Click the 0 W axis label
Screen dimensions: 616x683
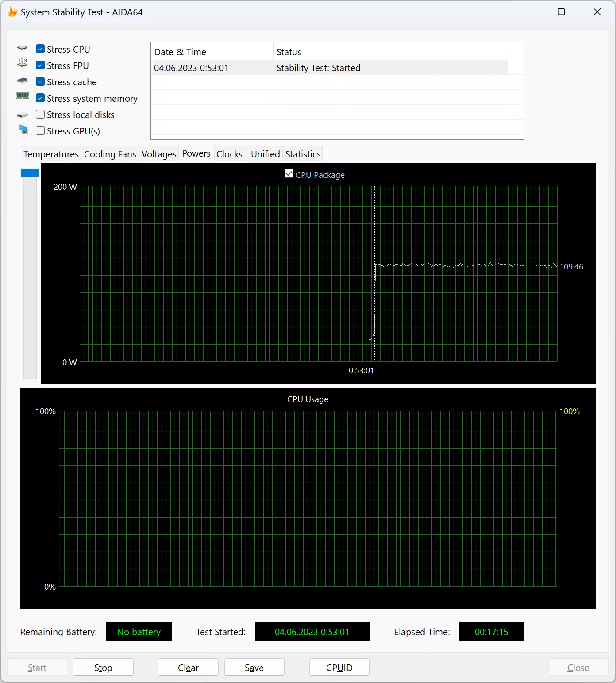69,362
